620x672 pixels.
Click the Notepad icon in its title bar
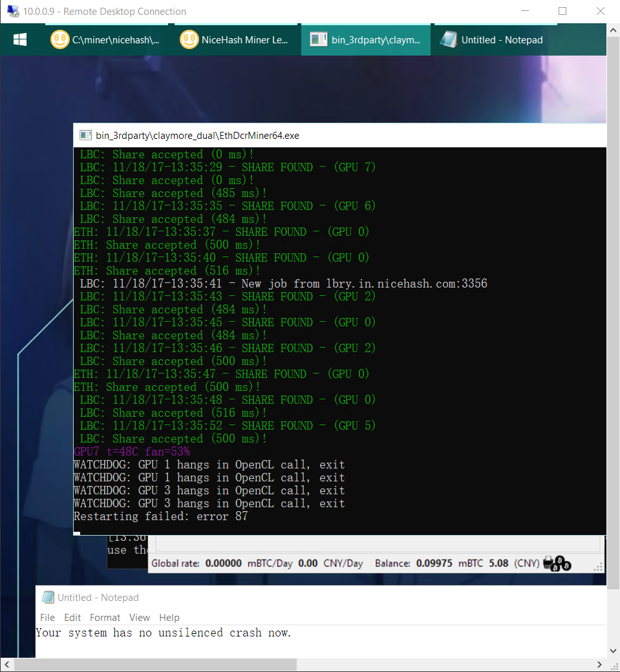48,596
